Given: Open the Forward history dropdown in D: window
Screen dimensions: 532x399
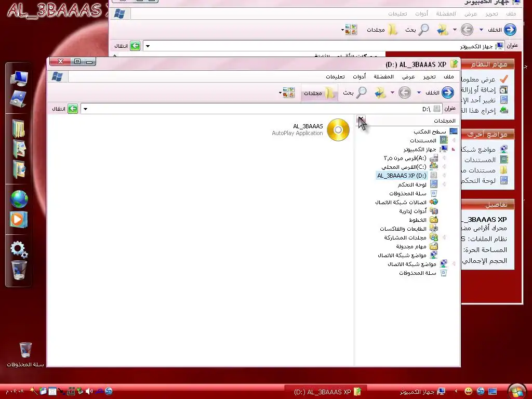Looking at the screenshot, I should (393, 92).
